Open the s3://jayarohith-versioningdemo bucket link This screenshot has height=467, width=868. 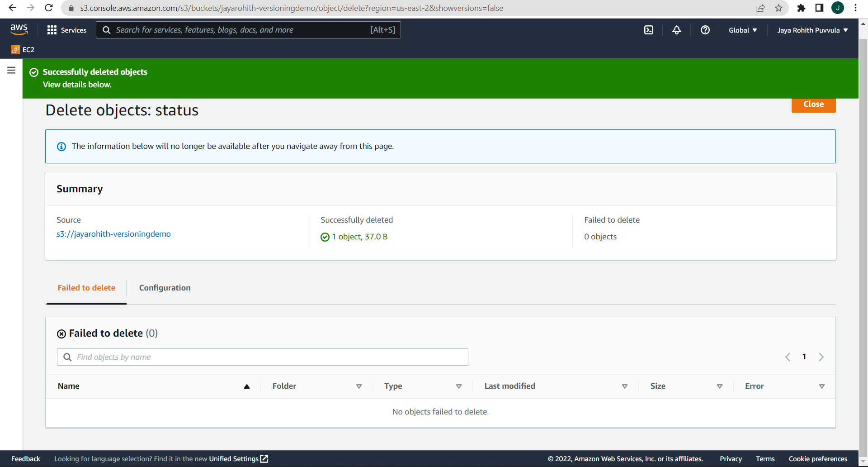(113, 234)
